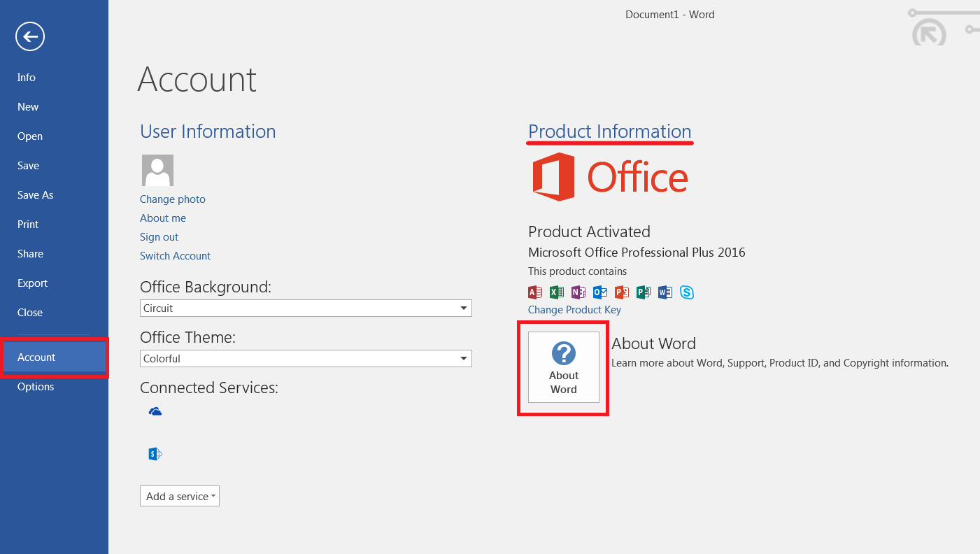Click the Sign out link
This screenshot has height=554, width=980.
pos(159,237)
